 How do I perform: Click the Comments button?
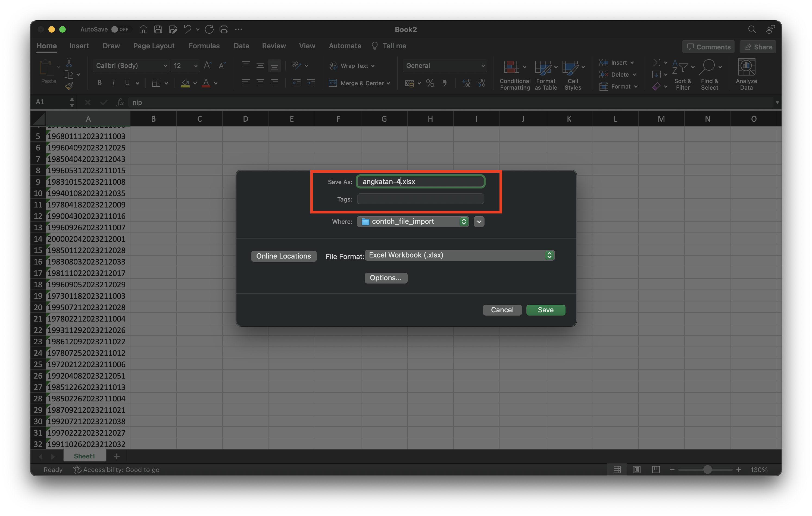708,47
